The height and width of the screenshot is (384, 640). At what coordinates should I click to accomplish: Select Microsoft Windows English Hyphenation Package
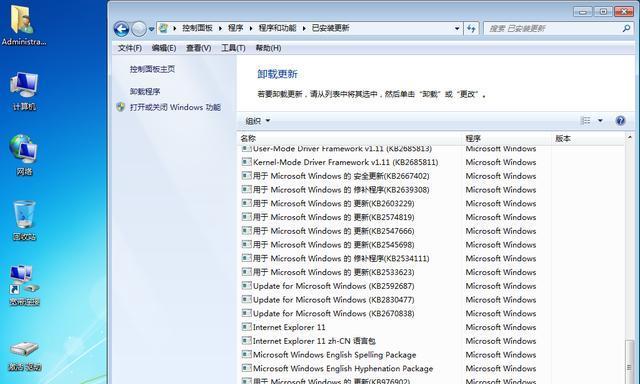(x=343, y=368)
